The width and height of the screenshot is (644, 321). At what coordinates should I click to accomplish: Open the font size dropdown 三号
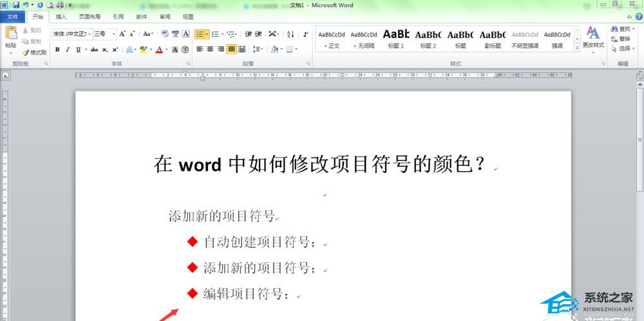[114, 34]
